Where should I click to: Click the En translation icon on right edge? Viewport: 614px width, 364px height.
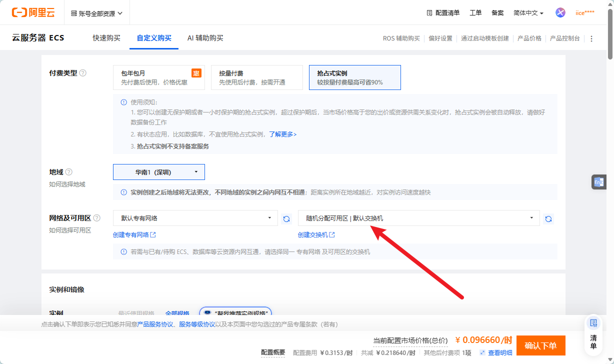coord(598,182)
